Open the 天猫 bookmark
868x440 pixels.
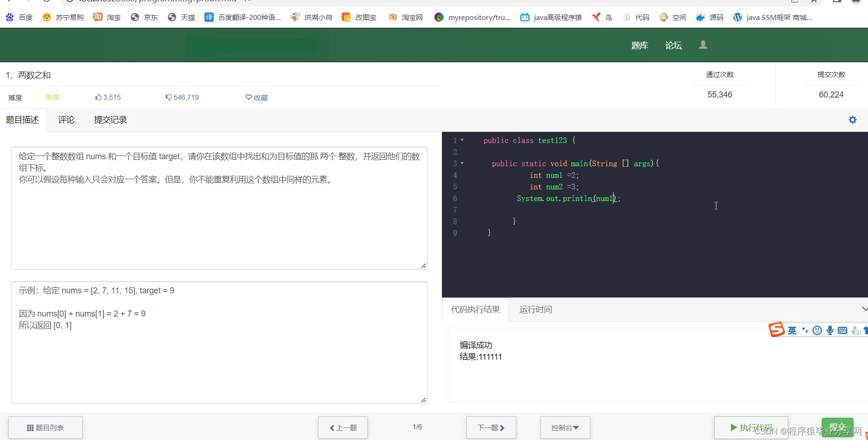point(181,17)
